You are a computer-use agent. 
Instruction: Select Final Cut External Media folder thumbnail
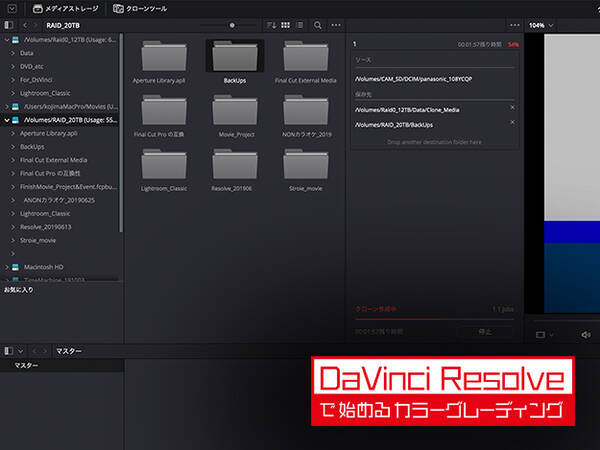click(x=305, y=56)
